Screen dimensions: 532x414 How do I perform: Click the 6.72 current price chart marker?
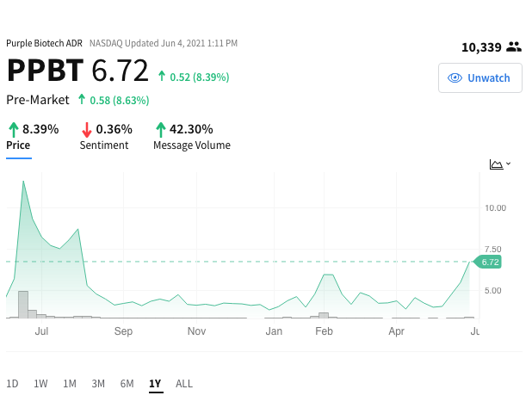click(487, 262)
